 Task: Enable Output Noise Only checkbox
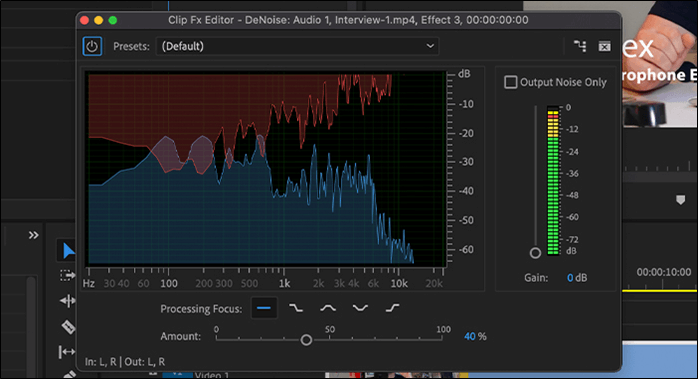511,82
